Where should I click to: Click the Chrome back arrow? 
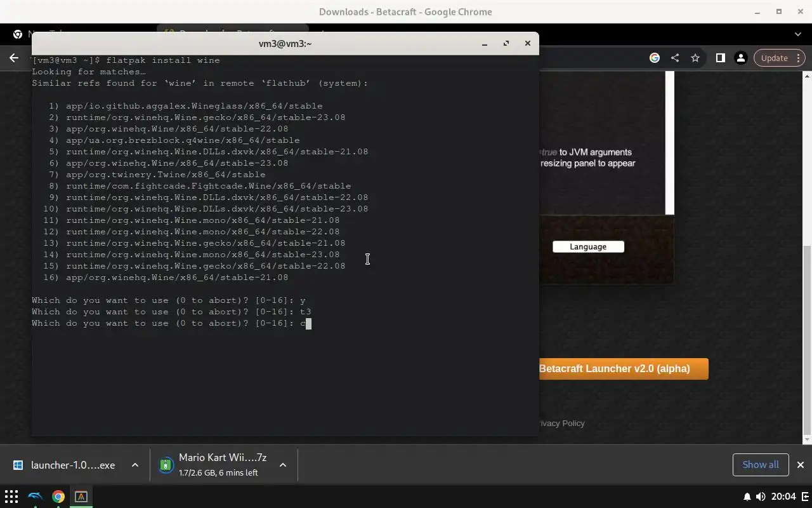14,58
